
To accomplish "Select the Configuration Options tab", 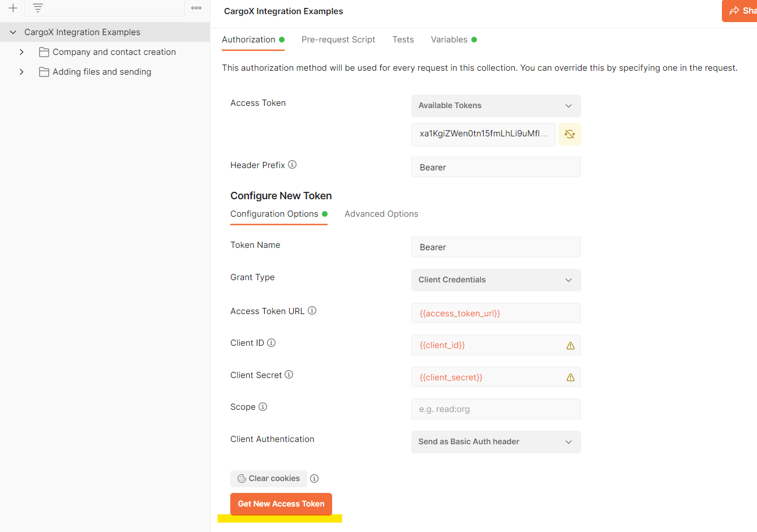I will click(x=279, y=214).
